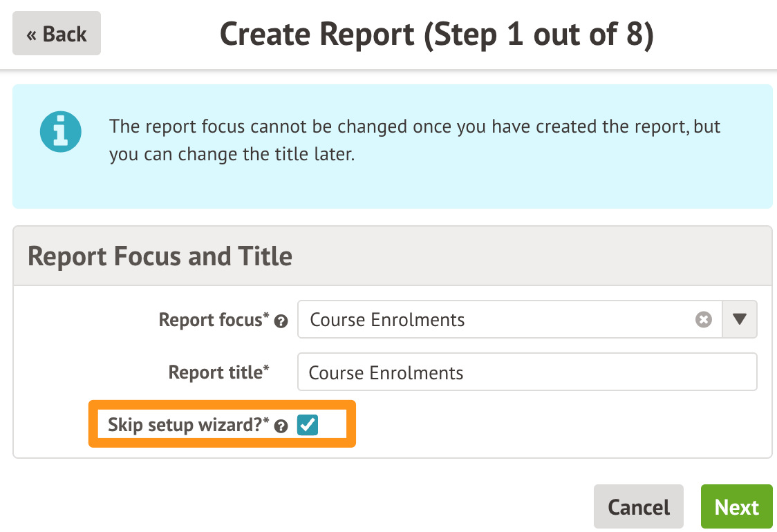Uncheck the Skip setup wizard checkbox
The height and width of the screenshot is (532, 777).
pyautogui.click(x=307, y=425)
